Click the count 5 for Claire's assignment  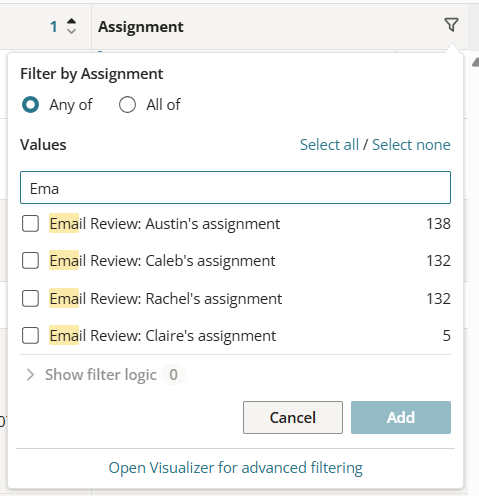pyautogui.click(x=446, y=336)
